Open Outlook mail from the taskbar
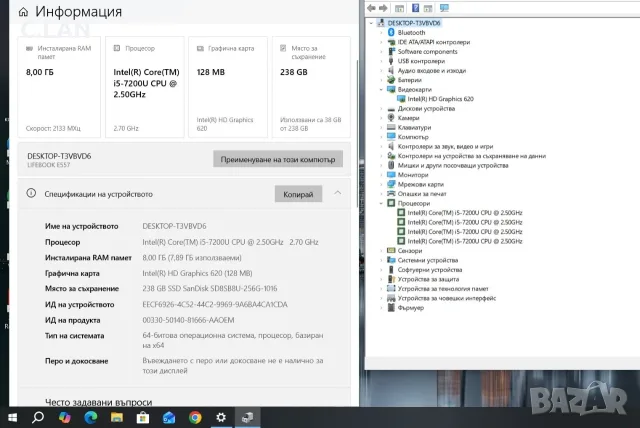Viewport: 640px width, 428px height. point(169,417)
